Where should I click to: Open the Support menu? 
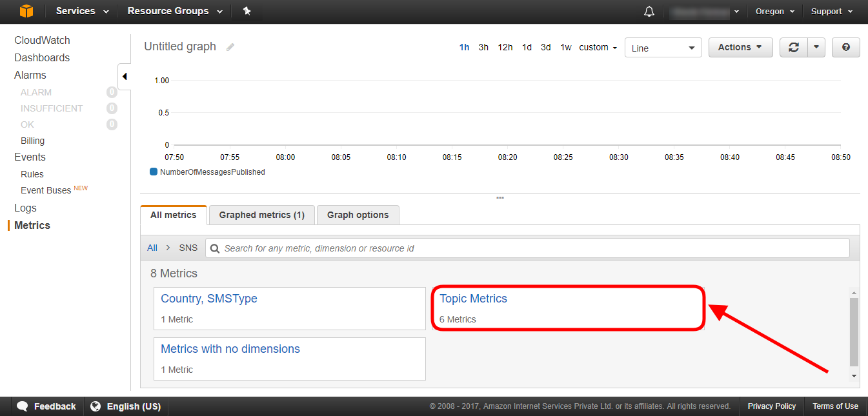(832, 12)
